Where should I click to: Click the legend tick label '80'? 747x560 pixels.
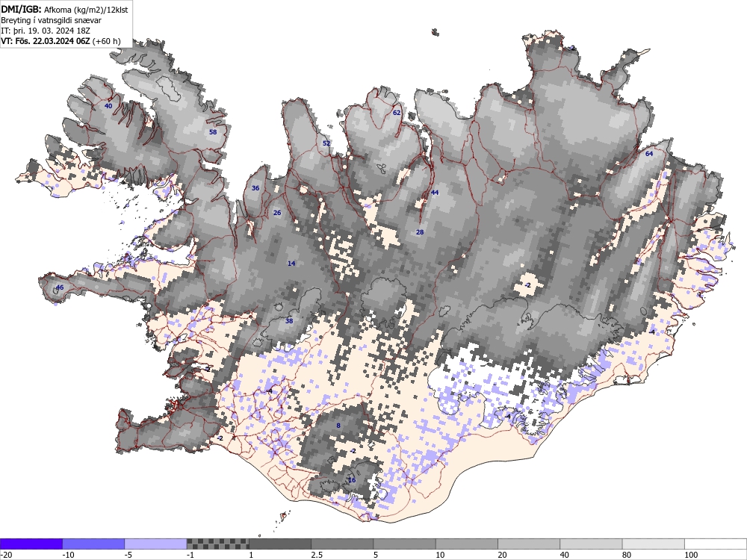pos(627,556)
